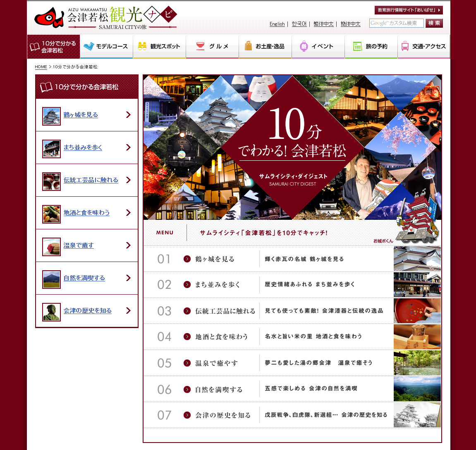Click the red circle arrow icon beside 自然を満喫する
Image resolution: width=476 pixels, height=450 pixels.
(x=187, y=389)
